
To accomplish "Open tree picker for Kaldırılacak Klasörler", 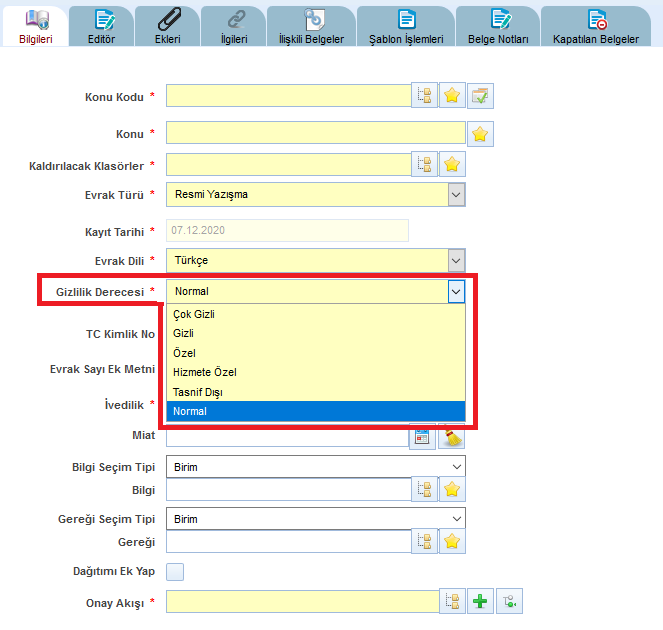I will (424, 165).
